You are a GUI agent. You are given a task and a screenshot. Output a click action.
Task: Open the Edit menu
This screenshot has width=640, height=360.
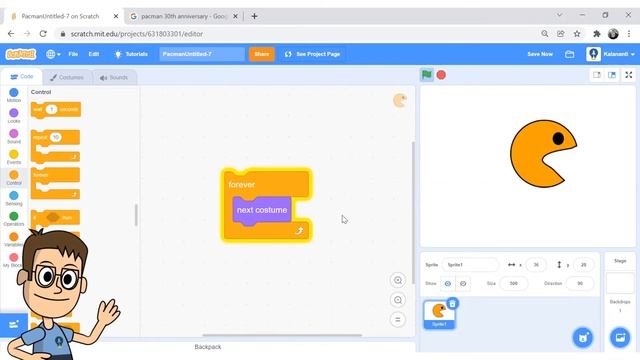click(x=94, y=54)
